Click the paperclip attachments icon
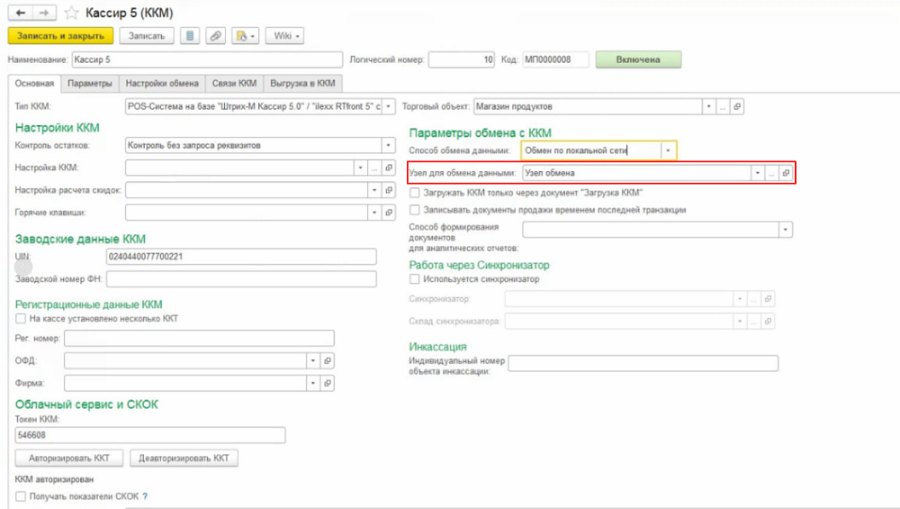The width and height of the screenshot is (900, 509). pos(216,36)
